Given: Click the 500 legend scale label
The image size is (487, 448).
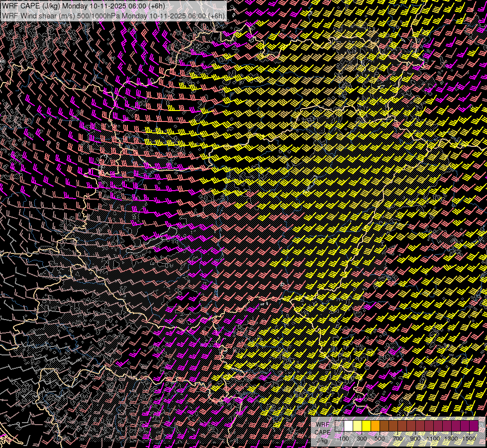Looking at the screenshot, I should [x=380, y=439].
